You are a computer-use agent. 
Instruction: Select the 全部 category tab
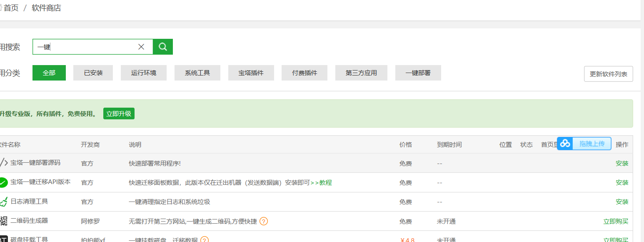point(49,73)
